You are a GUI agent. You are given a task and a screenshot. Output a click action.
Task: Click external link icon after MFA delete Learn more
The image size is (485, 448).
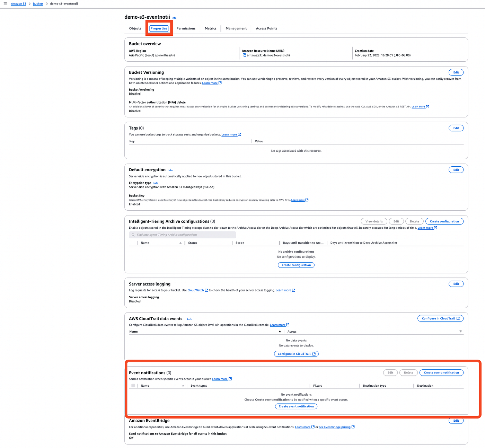click(x=427, y=107)
